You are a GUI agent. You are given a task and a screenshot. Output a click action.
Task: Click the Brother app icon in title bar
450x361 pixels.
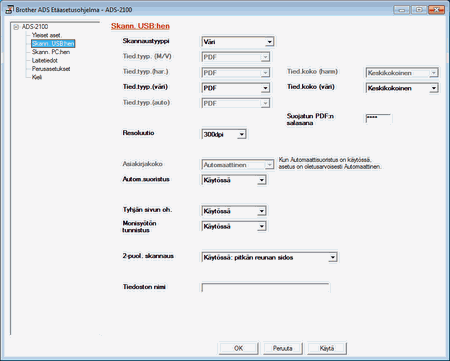(x=9, y=9)
